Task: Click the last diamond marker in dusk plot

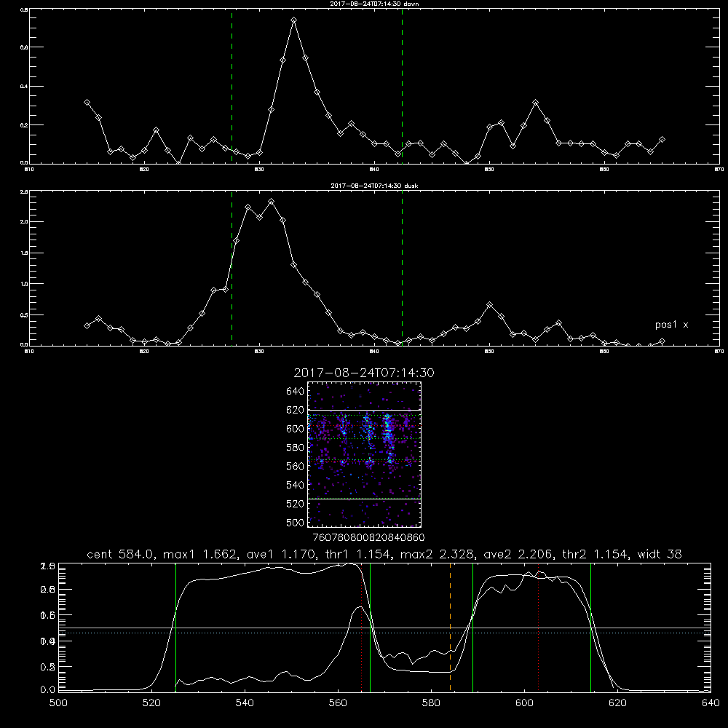Action: click(x=662, y=341)
